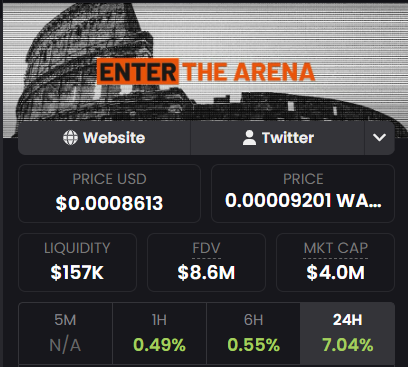Click the underlined FDV label
This screenshot has height=367, width=408.
tap(206, 248)
